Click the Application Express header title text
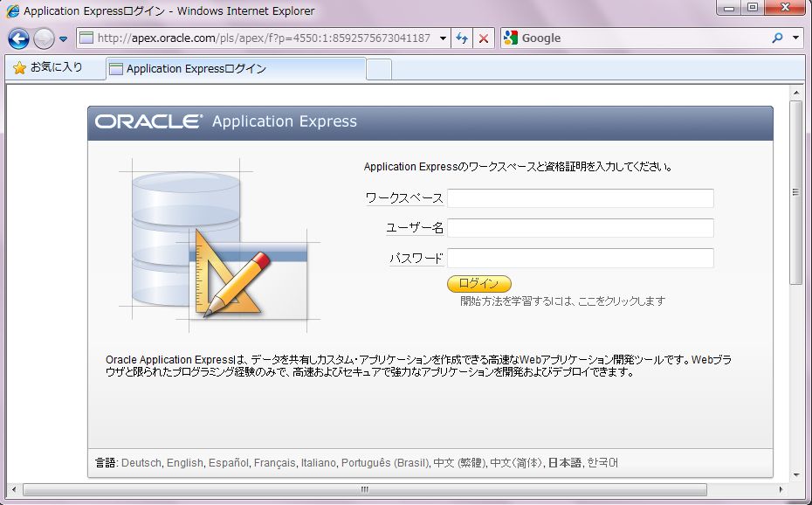The image size is (812, 505). (285, 121)
